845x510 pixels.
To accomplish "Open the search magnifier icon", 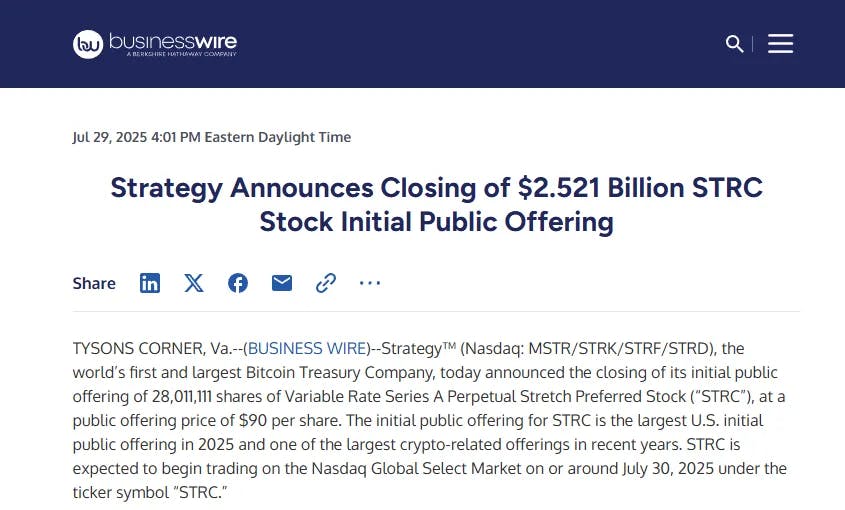I will pos(734,44).
